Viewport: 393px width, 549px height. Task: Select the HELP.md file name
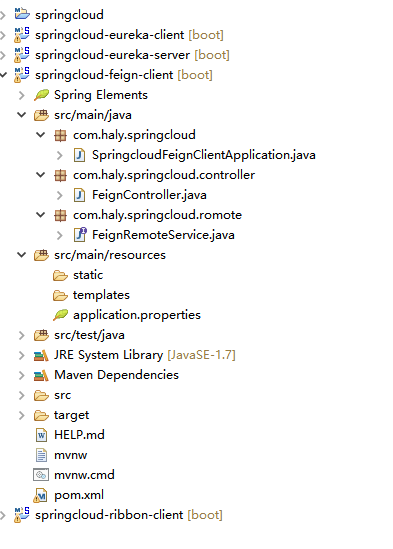(79, 435)
